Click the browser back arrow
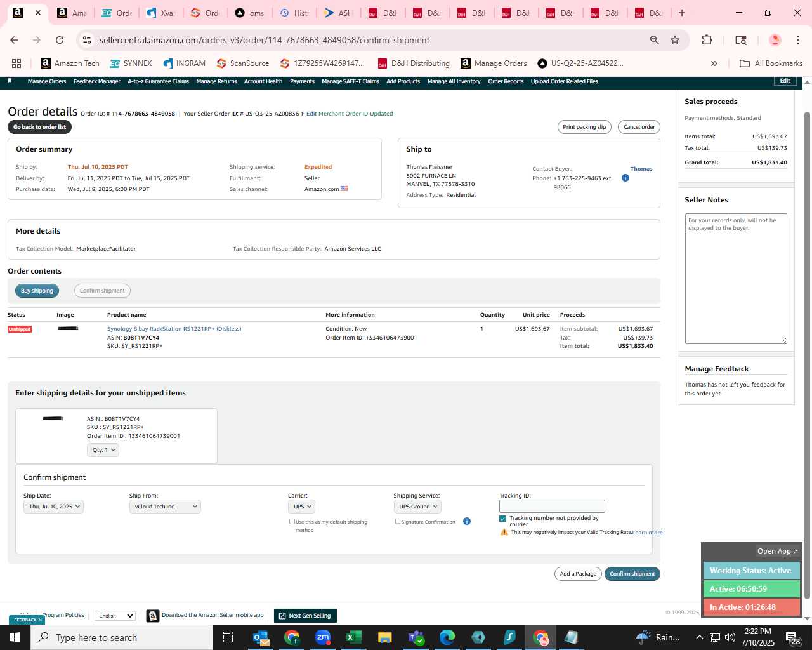The height and width of the screenshot is (650, 812). (14, 40)
